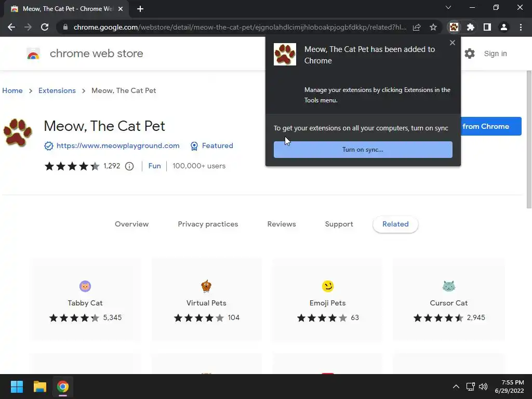This screenshot has width=532, height=399.
Task: Close the extension added popup
Action: point(453,43)
